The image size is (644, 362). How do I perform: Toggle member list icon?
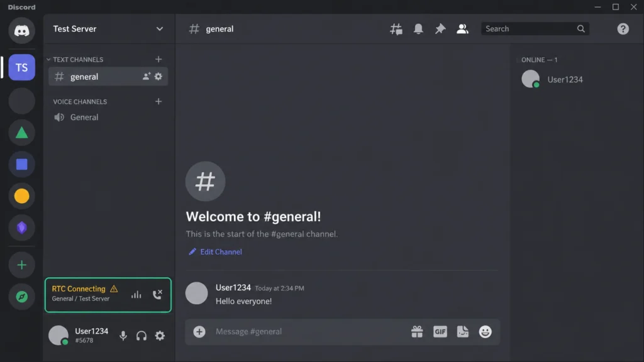[x=462, y=29]
